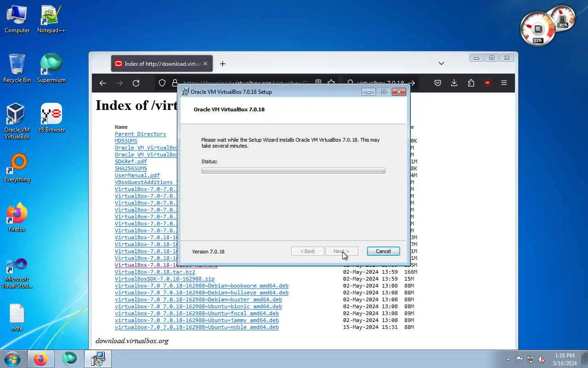Close the Index of download.virtualbox tab
The image size is (588, 368).
205,63
